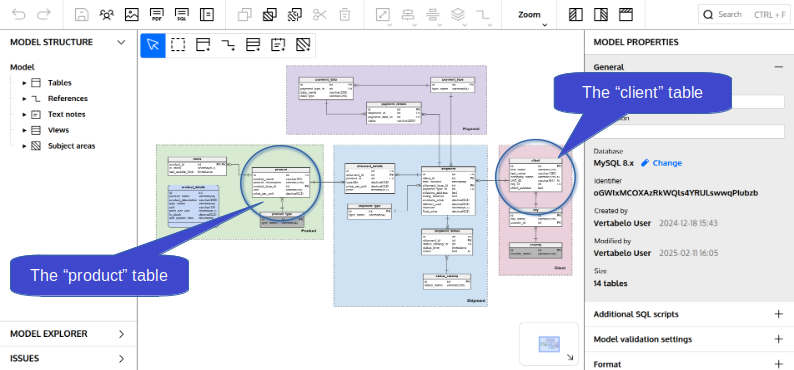
Task: Click the '14 tables' size text
Action: 610,283
